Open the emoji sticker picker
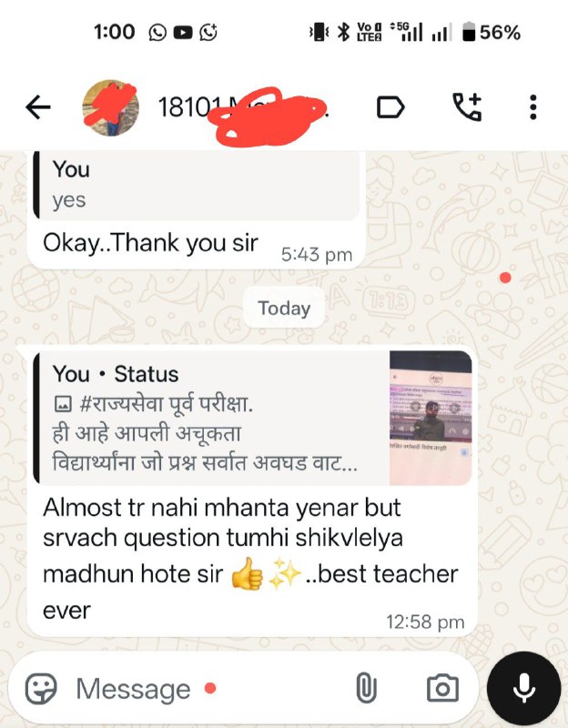 41,689
